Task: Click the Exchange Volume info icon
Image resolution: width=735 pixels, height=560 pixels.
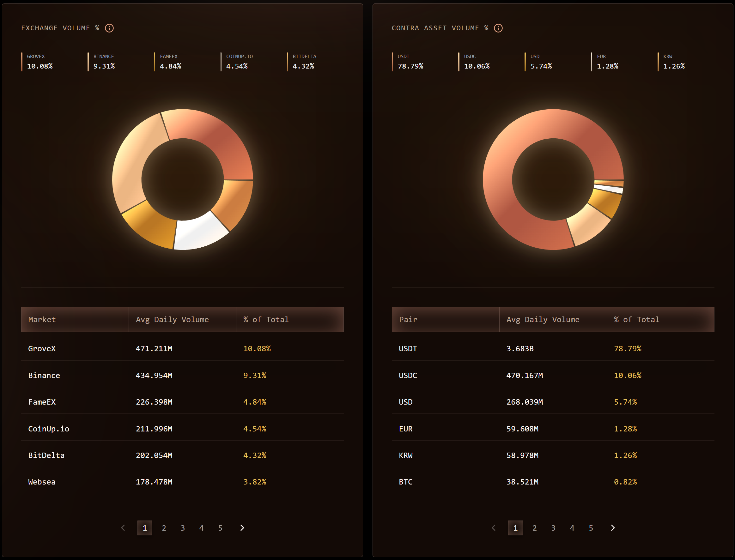Action: [109, 28]
